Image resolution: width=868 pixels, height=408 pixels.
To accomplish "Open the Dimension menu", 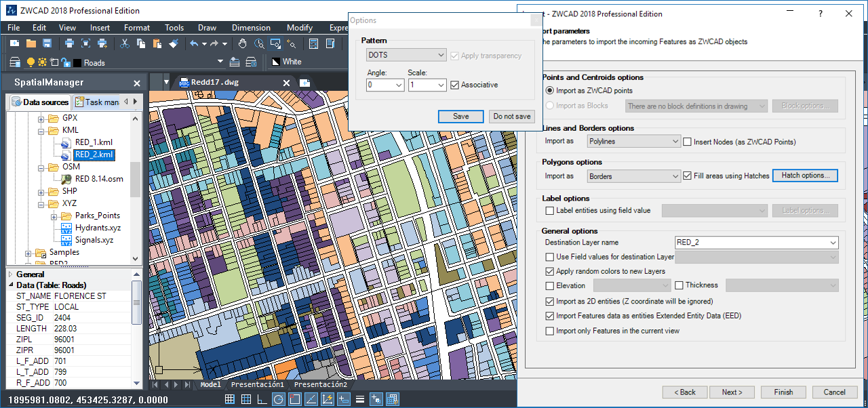I will click(251, 28).
